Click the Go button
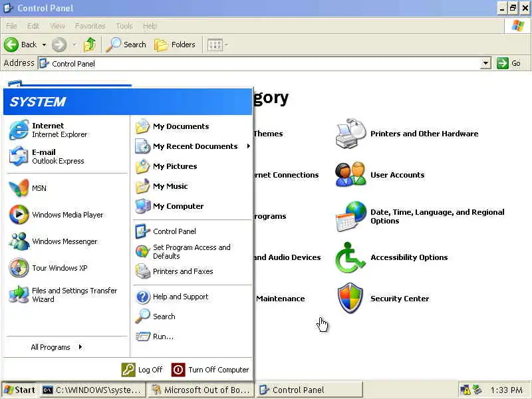This screenshot has height=399, width=532. pyautogui.click(x=509, y=63)
